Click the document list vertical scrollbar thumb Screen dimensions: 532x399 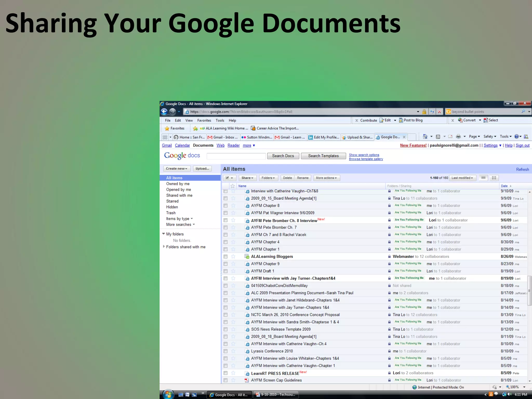click(x=529, y=290)
